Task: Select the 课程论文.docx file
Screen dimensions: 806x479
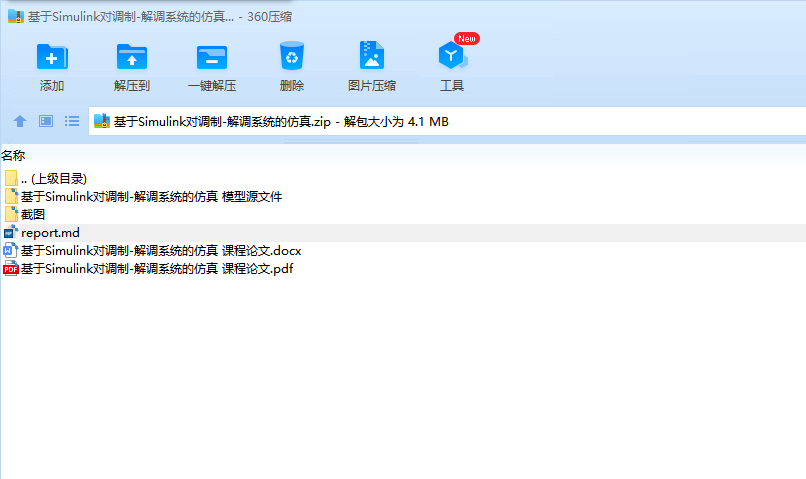Action: click(403, 251)
